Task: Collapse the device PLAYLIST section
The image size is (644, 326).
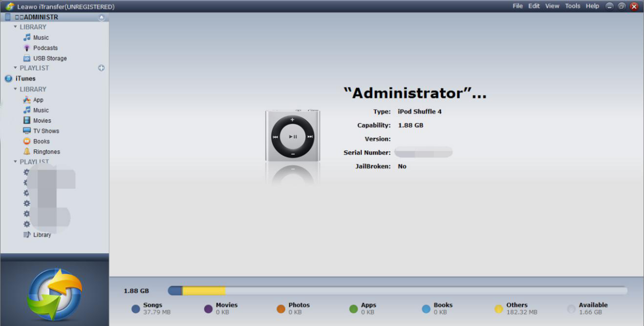Action: [16, 68]
